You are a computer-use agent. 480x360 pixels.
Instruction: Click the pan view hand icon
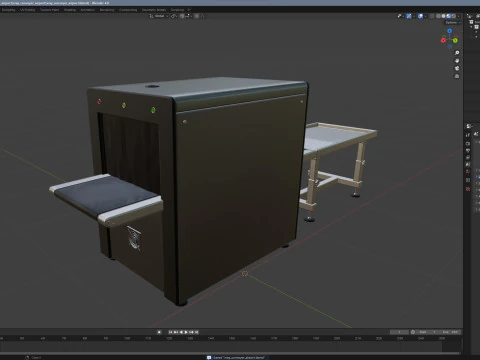click(x=457, y=61)
